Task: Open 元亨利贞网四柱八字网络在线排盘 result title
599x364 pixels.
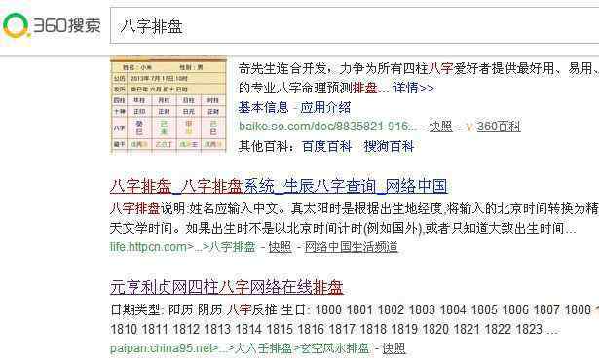Action: [x=227, y=287]
